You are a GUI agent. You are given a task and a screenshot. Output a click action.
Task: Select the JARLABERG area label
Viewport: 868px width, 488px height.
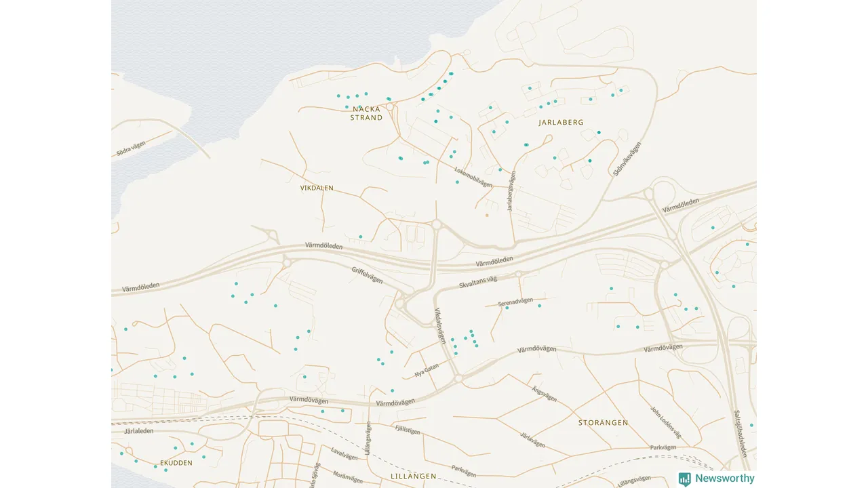point(561,123)
